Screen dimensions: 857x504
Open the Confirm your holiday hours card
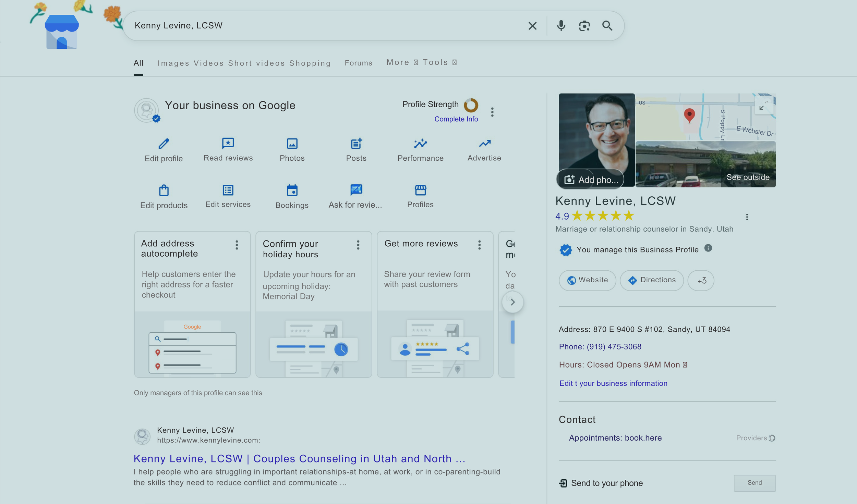[x=314, y=304]
